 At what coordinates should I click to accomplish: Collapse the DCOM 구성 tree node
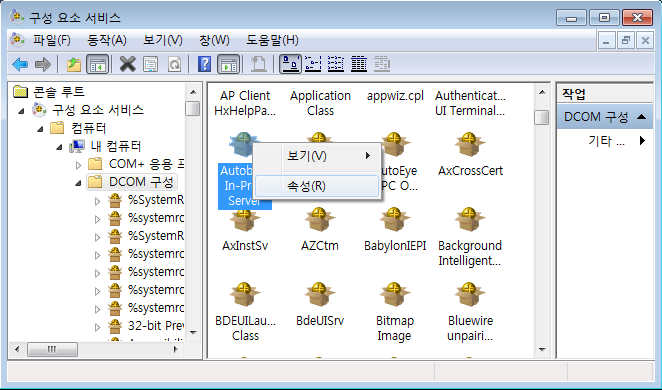click(79, 183)
